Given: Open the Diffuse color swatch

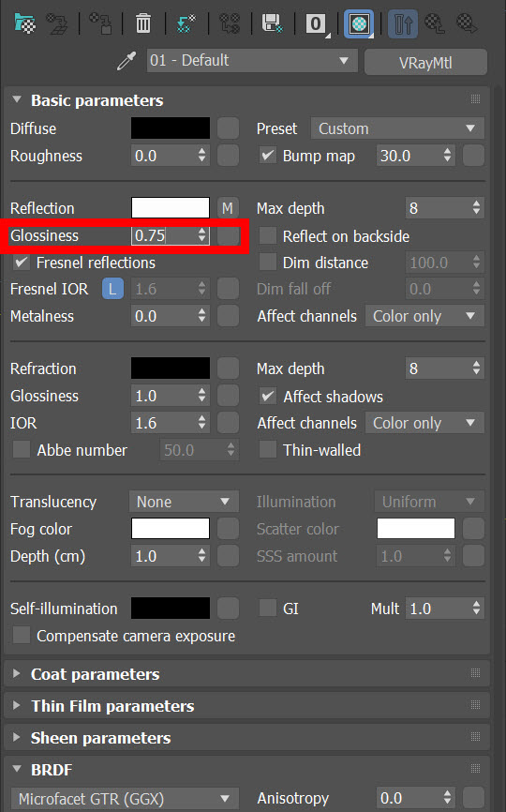Looking at the screenshot, I should pos(171,128).
